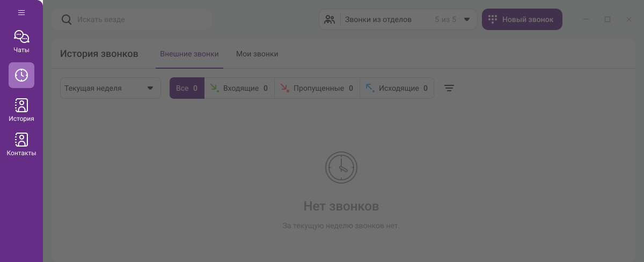Select the clock call history icon in sidebar
Image resolution: width=644 pixels, height=262 pixels.
pos(21,75)
